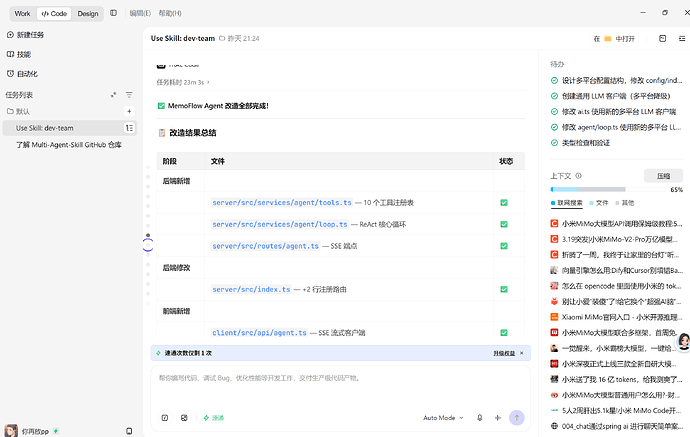Select the 其他 context tab
The width and height of the screenshot is (690, 437).
(x=625, y=203)
